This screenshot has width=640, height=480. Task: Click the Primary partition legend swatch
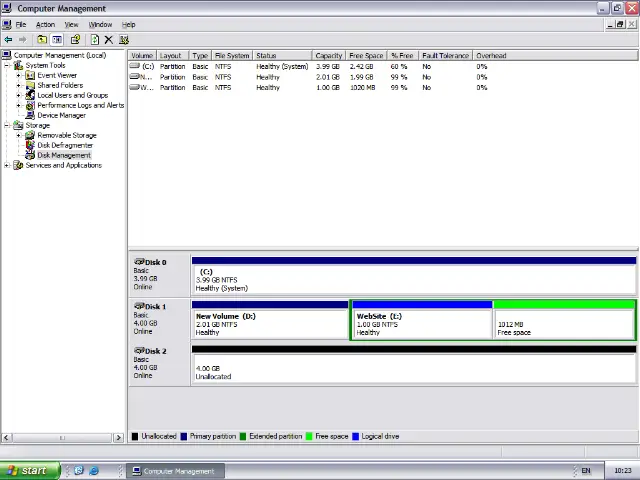tap(184, 436)
